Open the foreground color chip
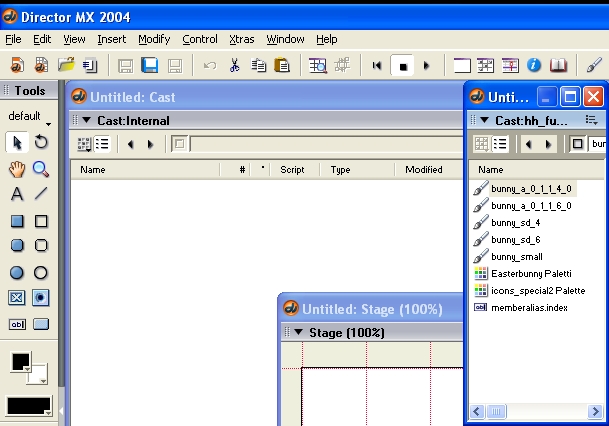 (x=21, y=362)
